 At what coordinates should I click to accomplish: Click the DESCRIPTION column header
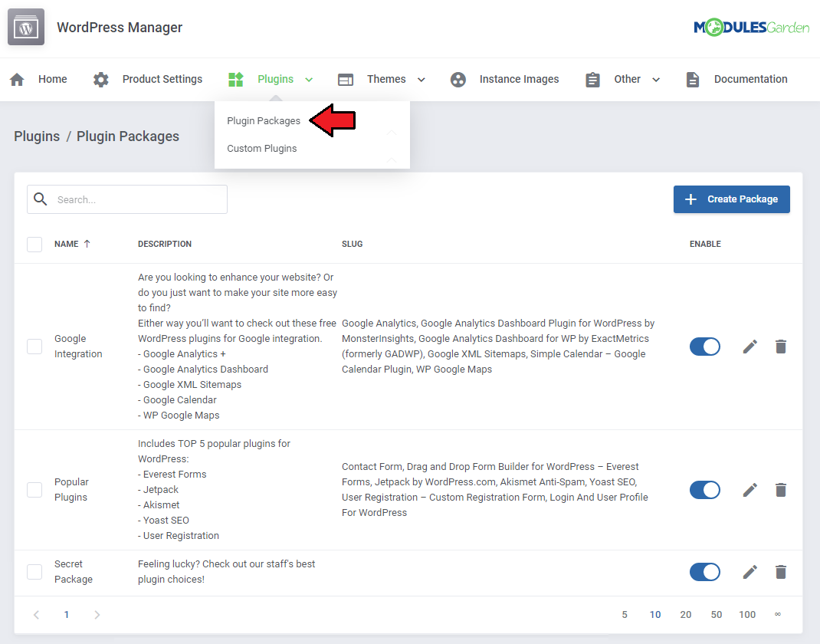[165, 244]
